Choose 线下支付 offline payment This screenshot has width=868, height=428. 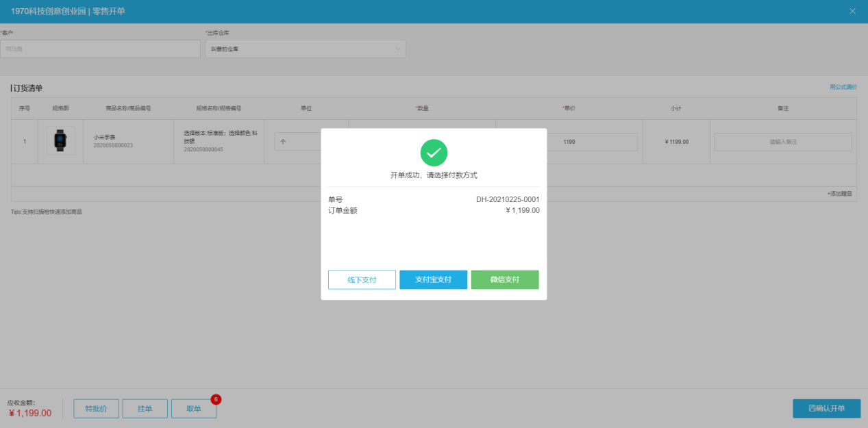pyautogui.click(x=362, y=279)
